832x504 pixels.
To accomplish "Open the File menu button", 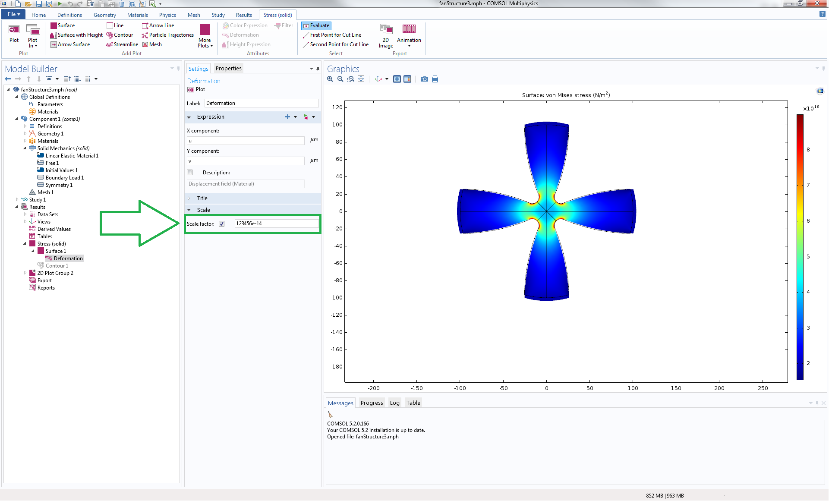I will [14, 14].
